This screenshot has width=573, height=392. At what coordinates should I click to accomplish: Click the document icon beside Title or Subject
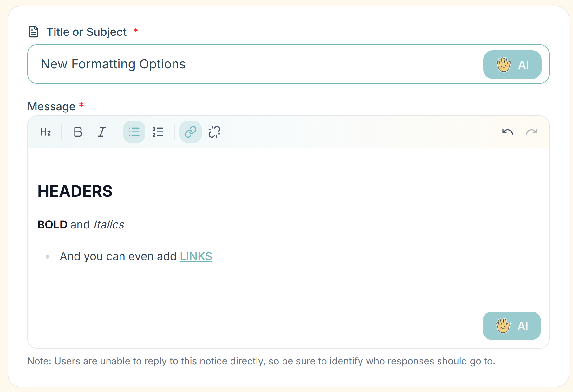(x=34, y=32)
